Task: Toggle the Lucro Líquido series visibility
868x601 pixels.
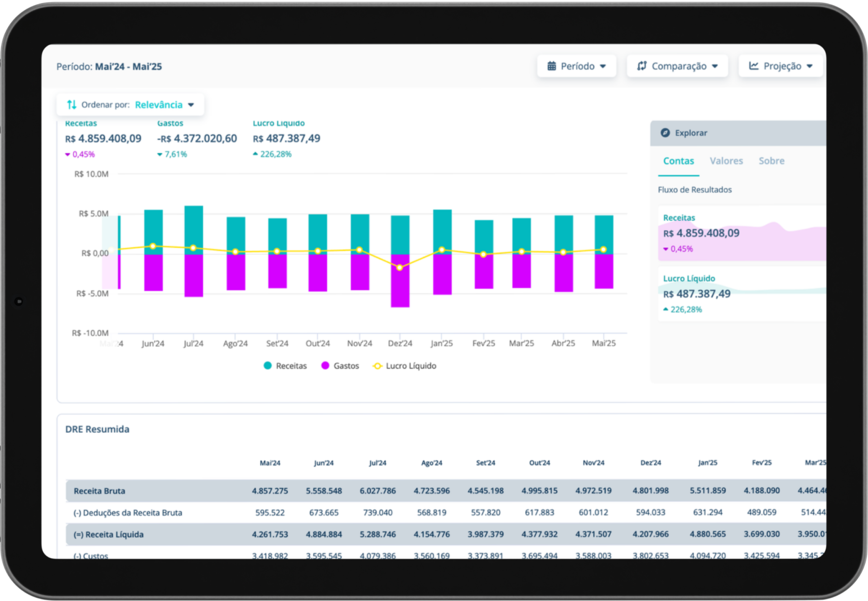Action: [x=405, y=365]
